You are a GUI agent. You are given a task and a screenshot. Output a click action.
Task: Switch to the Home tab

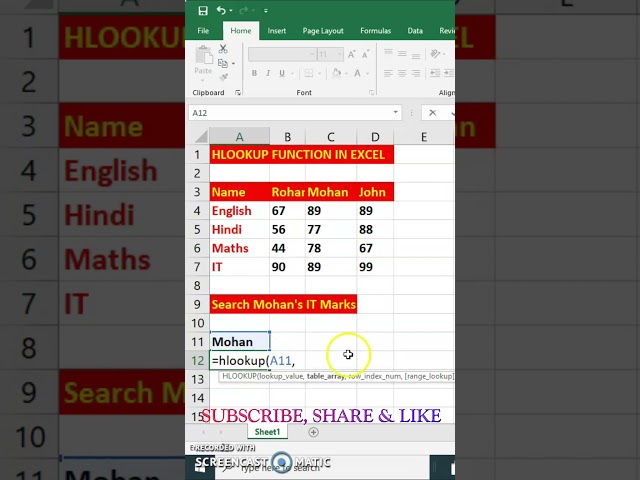click(241, 31)
